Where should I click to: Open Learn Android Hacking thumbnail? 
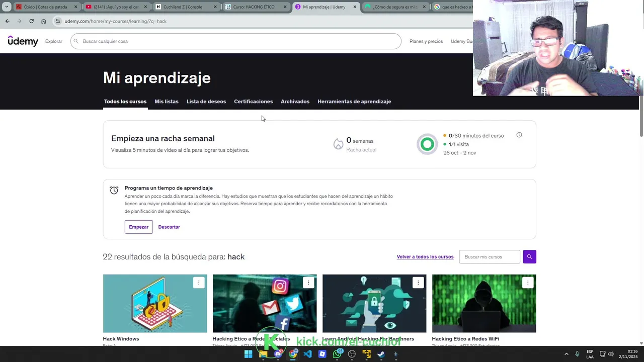374,303
